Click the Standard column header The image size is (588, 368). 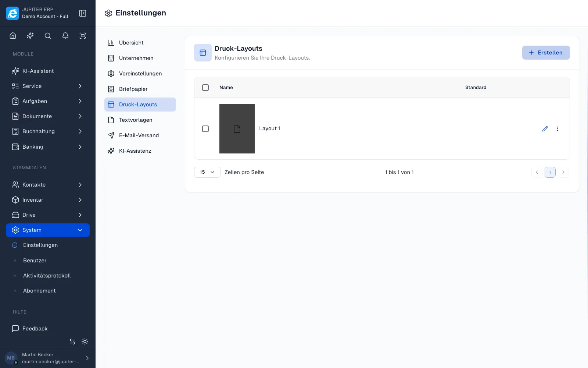476,88
